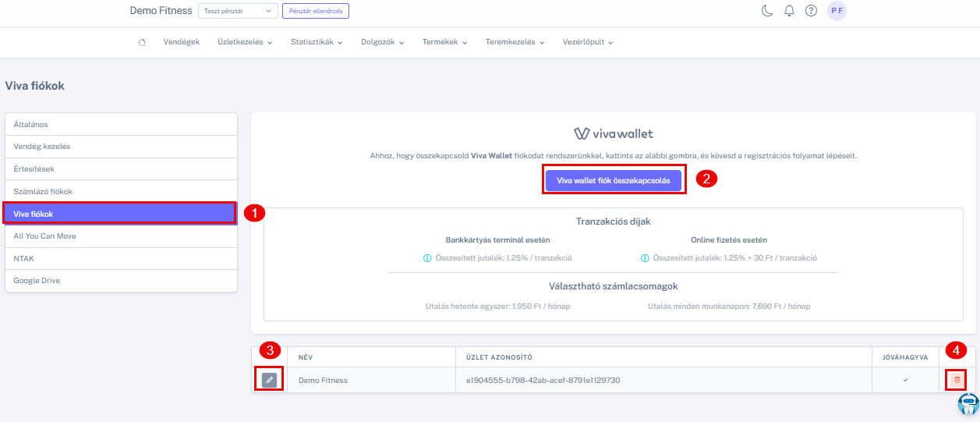Click info icon beside terminal commission
This screenshot has height=422, width=980.
point(427,258)
